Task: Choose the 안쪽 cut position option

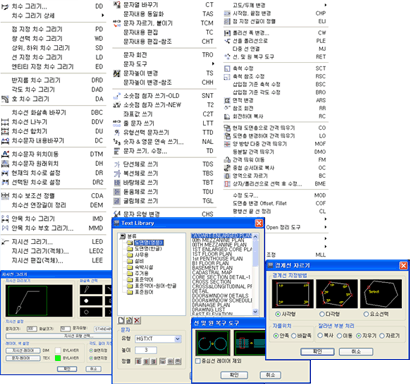Action: click(x=276, y=336)
